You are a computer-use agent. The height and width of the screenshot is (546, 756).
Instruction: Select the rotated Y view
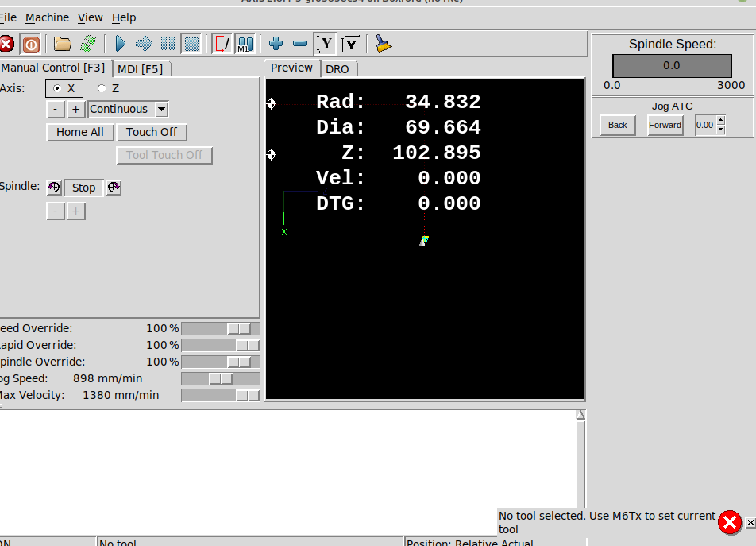click(350, 44)
